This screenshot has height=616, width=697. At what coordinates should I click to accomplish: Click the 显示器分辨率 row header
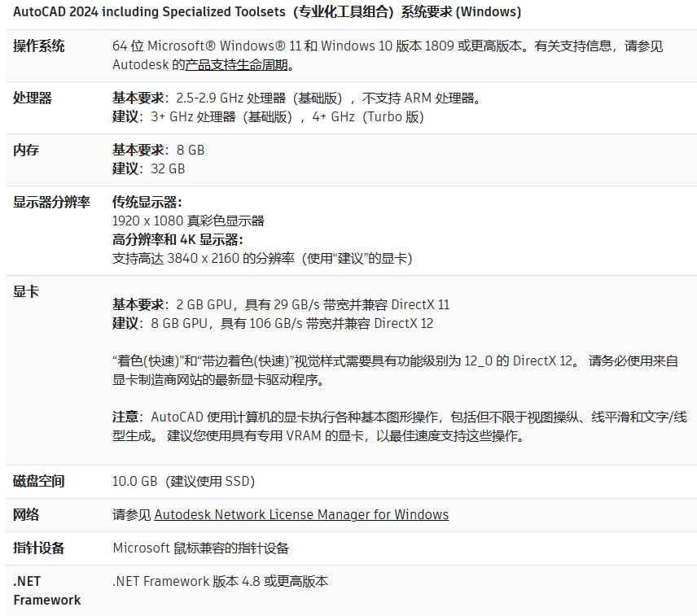coord(51,202)
